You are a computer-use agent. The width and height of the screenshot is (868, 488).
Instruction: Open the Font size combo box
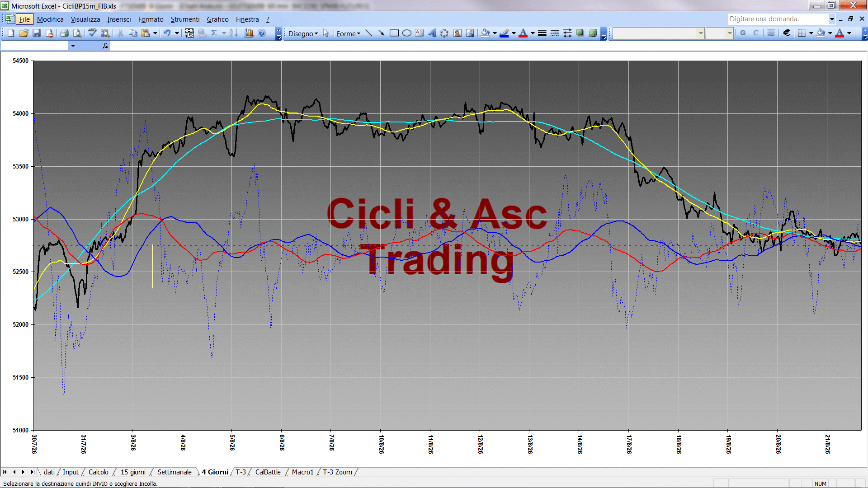pyautogui.click(x=719, y=33)
